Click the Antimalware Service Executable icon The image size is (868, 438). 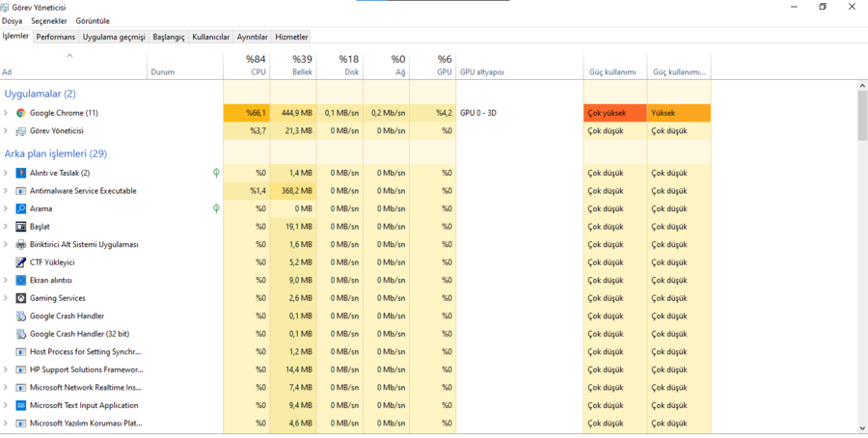point(20,191)
